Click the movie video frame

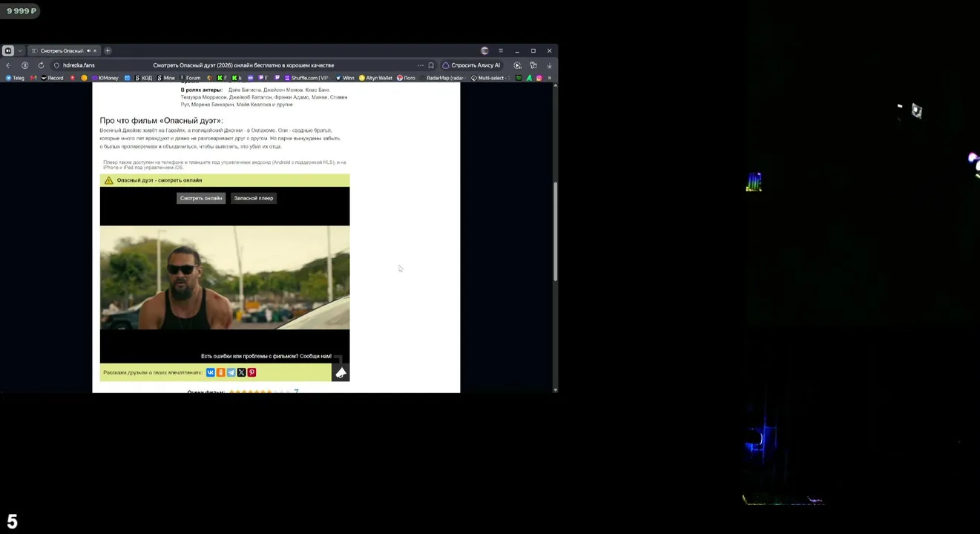225,277
